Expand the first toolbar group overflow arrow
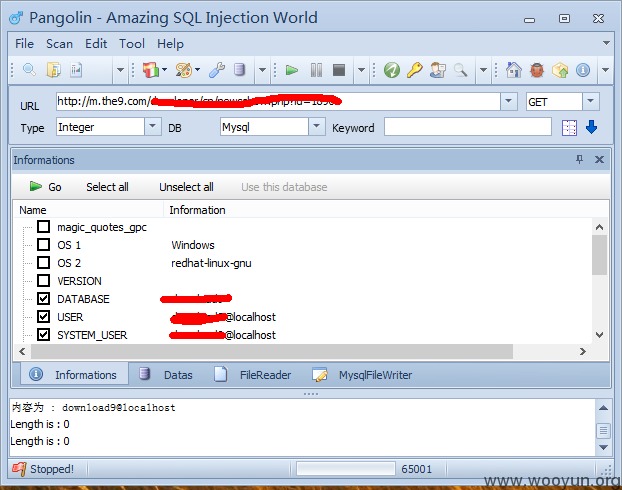Viewport: 622px width, 490px height. pos(120,70)
